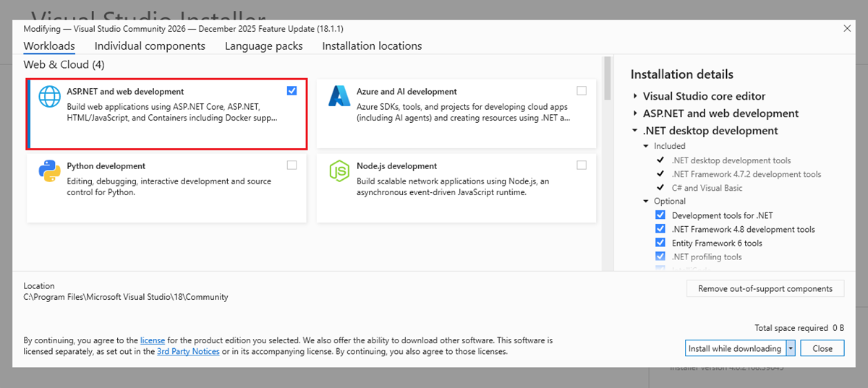Collapse the Optional components list

(647, 202)
